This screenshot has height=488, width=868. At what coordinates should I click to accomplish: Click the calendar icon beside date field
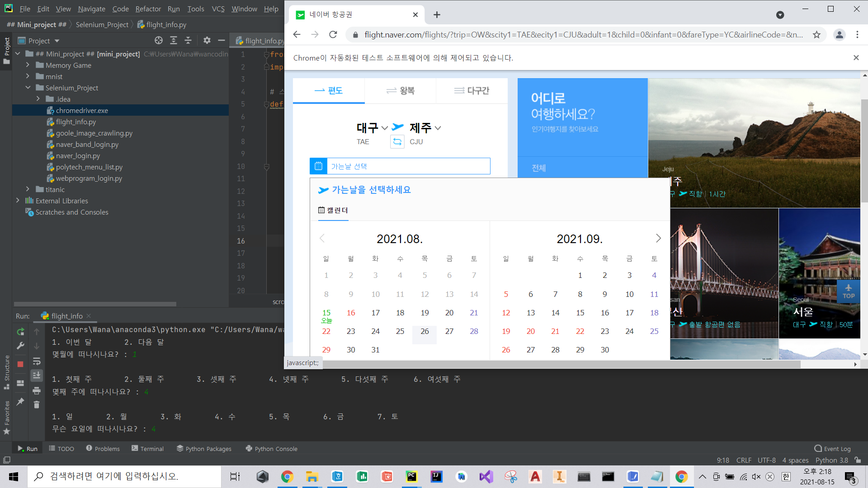[x=318, y=166]
